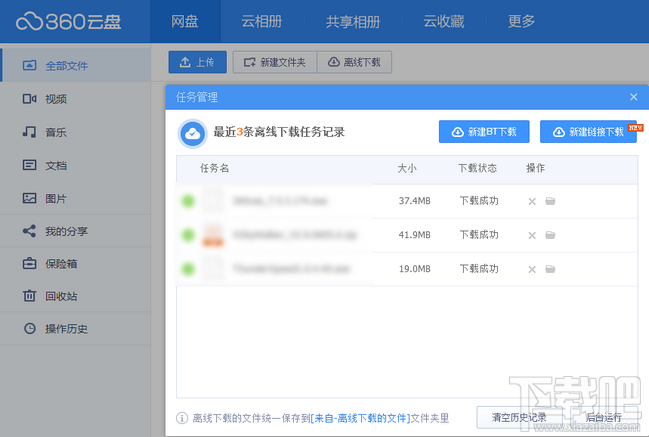Click green status dot of 19.0MB task
Image resolution: width=649 pixels, height=437 pixels.
click(x=188, y=269)
